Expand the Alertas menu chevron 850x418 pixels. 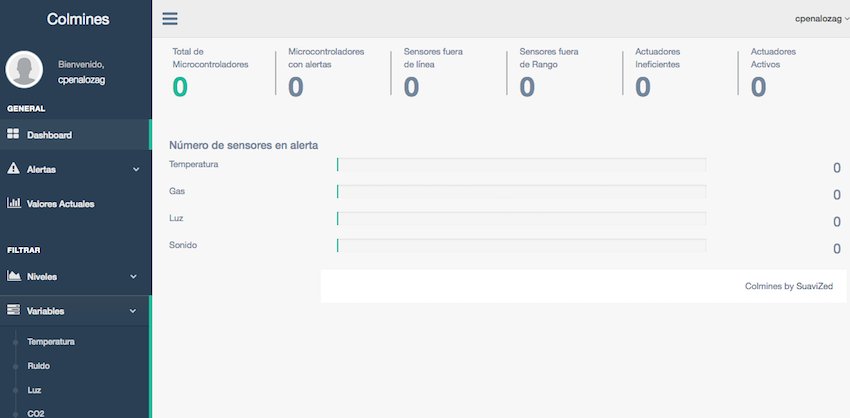pos(136,169)
